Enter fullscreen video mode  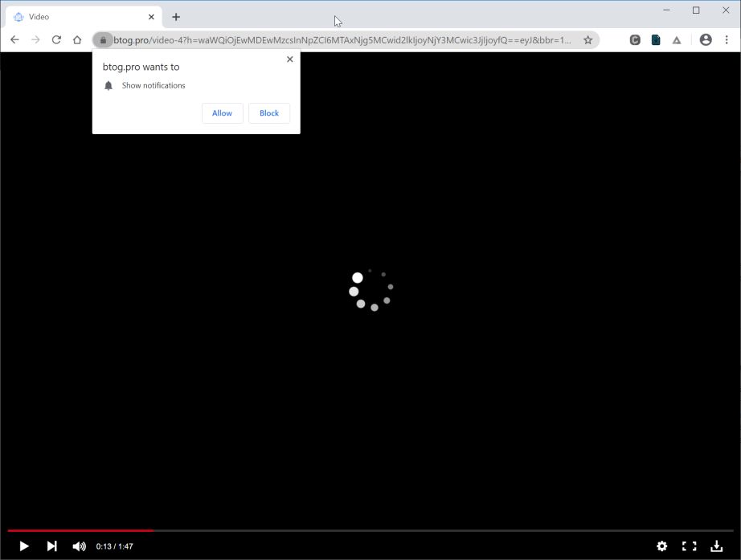[x=689, y=546]
